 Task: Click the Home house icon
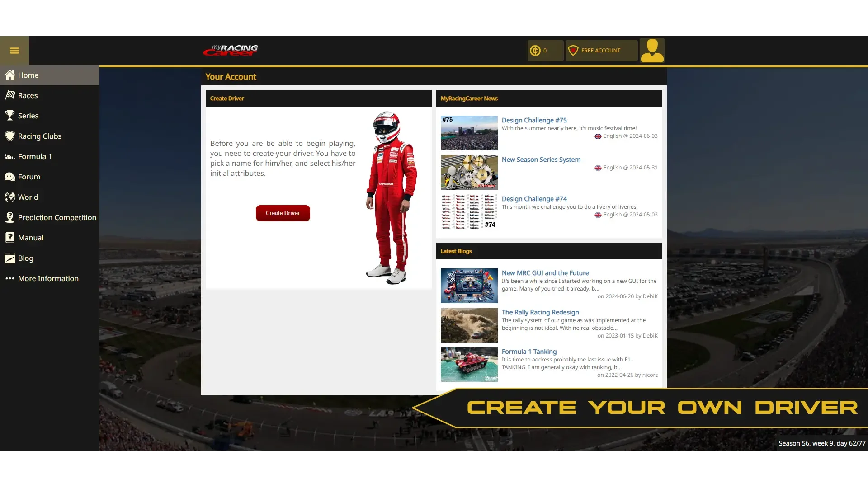pyautogui.click(x=10, y=75)
